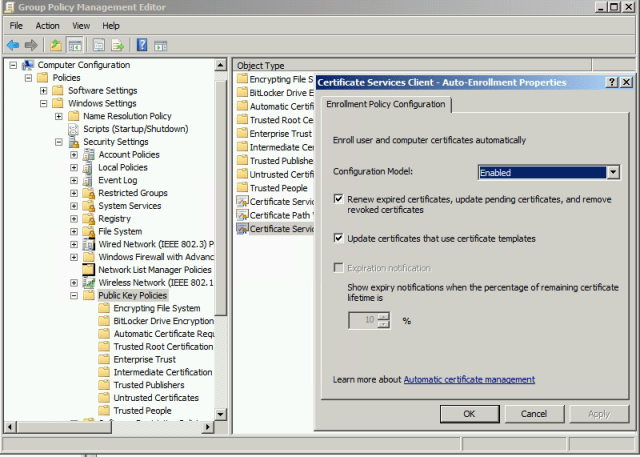The height and width of the screenshot is (457, 640).
Task: Increase the expiry percentage spinner up arrow
Action: pos(383,317)
